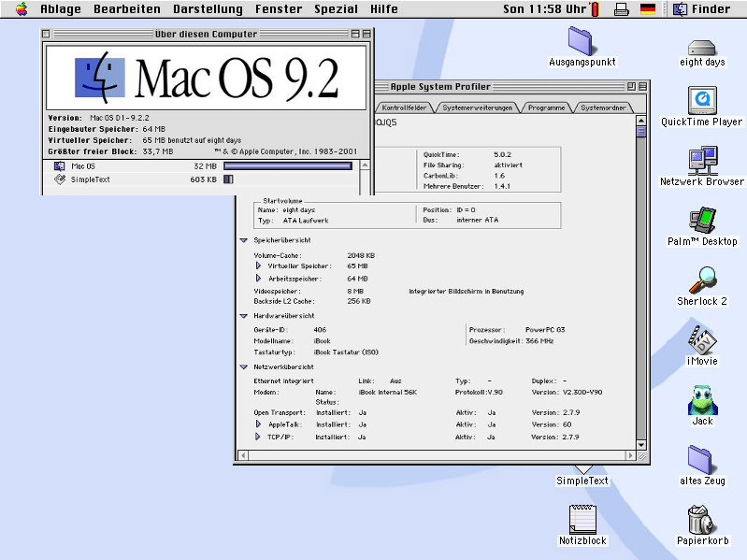Open the Ablage menu
Screen dimensions: 747x560
tap(60, 9)
